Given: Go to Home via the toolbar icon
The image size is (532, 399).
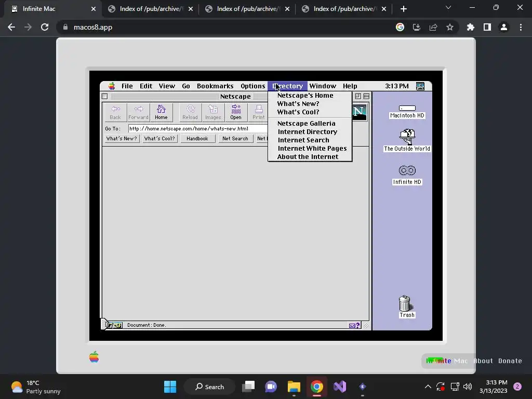Looking at the screenshot, I should tap(161, 112).
